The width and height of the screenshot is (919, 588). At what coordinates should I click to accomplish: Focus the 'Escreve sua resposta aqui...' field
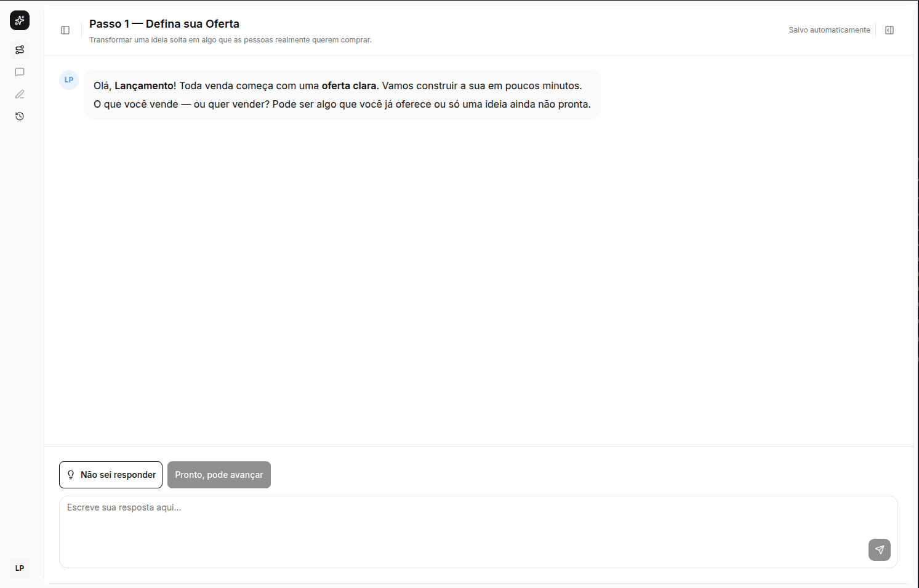click(x=478, y=532)
